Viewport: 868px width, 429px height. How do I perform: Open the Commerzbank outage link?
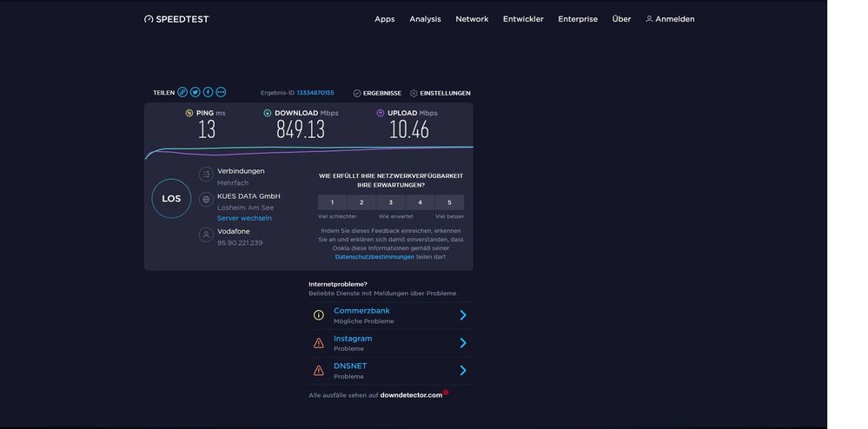pyautogui.click(x=361, y=311)
